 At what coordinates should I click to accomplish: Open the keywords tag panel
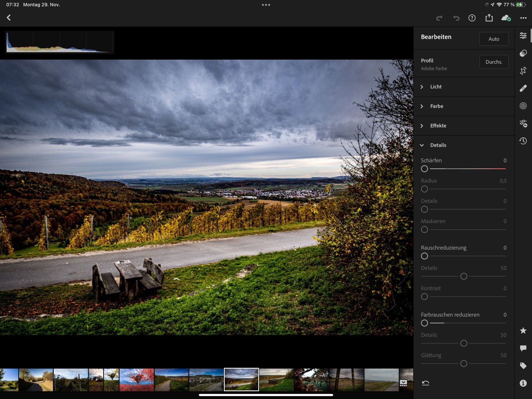[x=523, y=366]
